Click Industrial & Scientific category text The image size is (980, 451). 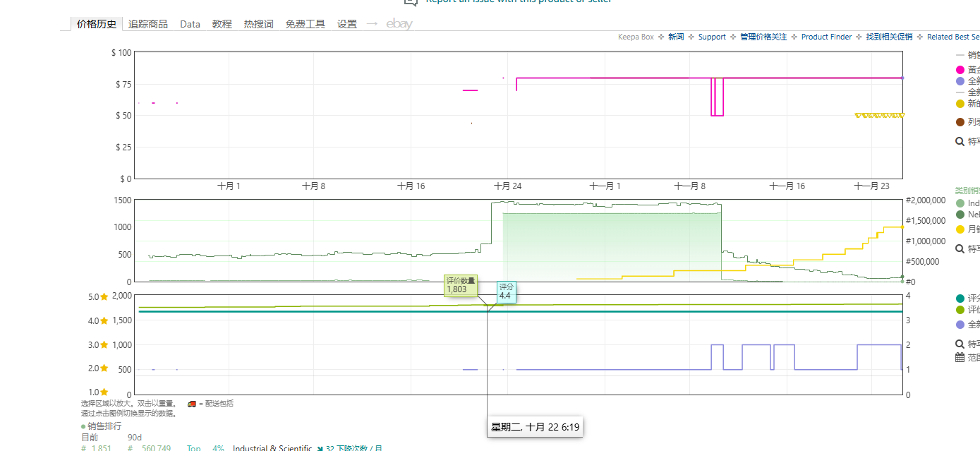point(272,448)
